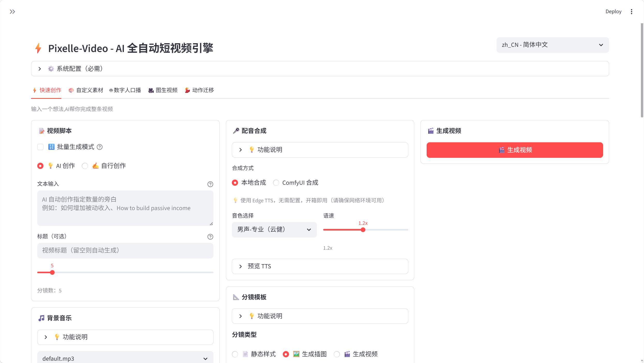Select the ComfyUI 合成 radio button
Image resolution: width=644 pixels, height=363 pixels.
pyautogui.click(x=276, y=183)
